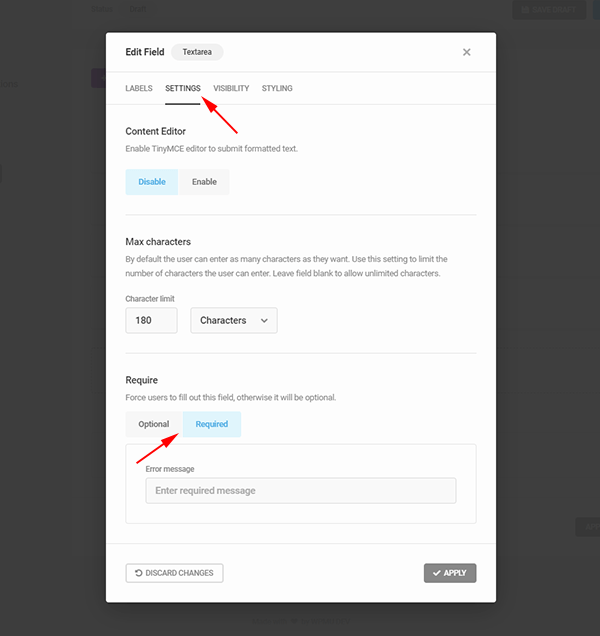Set the field to Required
The width and height of the screenshot is (600, 636).
click(x=211, y=424)
